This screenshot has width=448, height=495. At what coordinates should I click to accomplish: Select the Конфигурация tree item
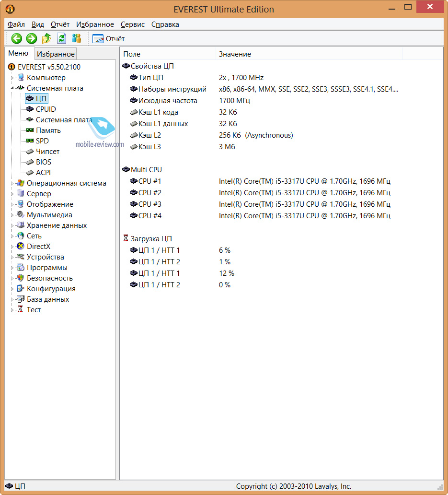point(51,289)
